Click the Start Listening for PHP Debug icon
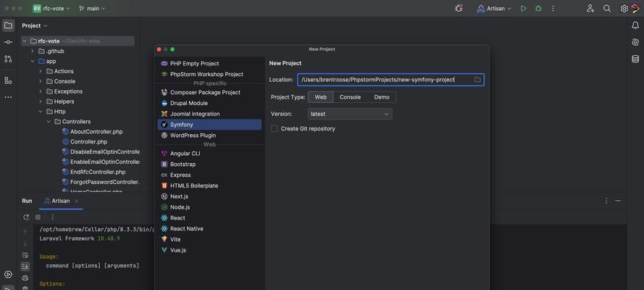644x290 pixels. click(x=459, y=8)
